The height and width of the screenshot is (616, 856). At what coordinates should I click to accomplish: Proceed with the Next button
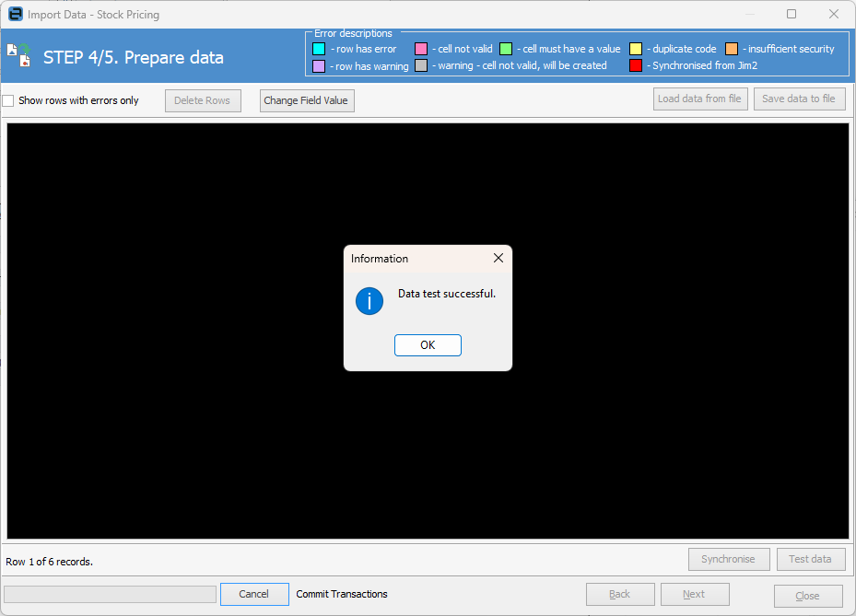point(695,594)
